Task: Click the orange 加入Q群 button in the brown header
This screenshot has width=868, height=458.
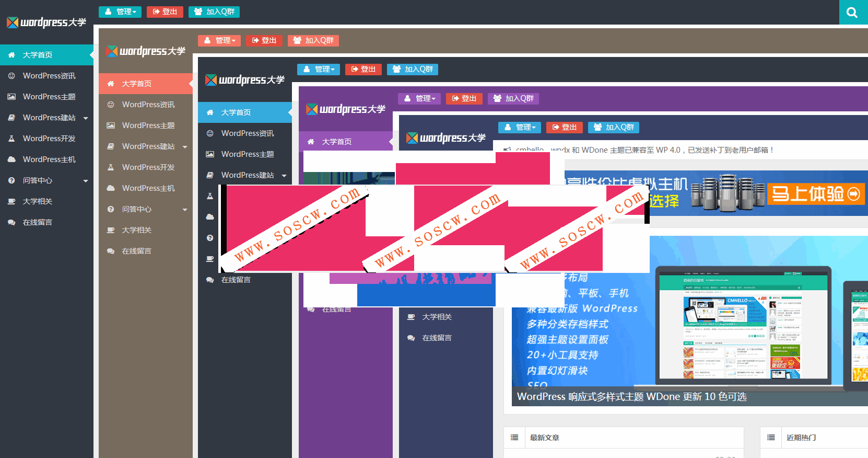Action: [x=313, y=40]
